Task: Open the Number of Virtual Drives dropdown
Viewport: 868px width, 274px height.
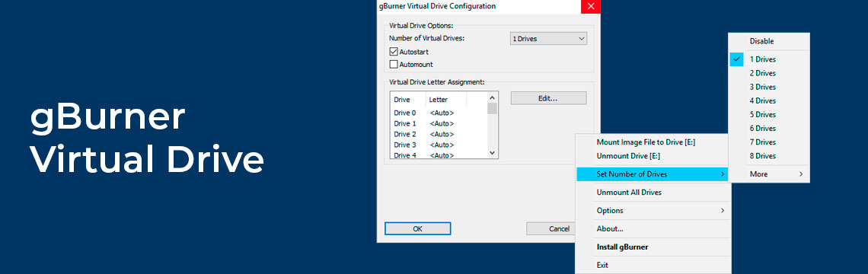Action: (548, 39)
